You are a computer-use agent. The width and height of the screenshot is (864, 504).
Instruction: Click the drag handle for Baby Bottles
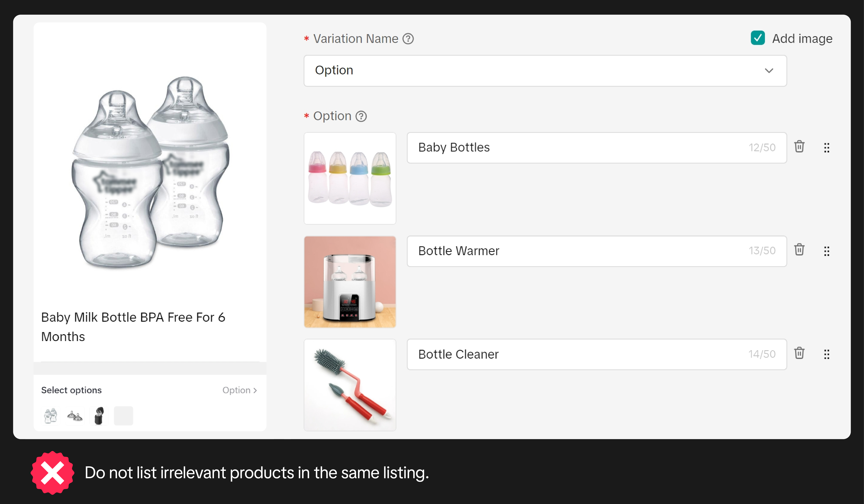(x=827, y=148)
